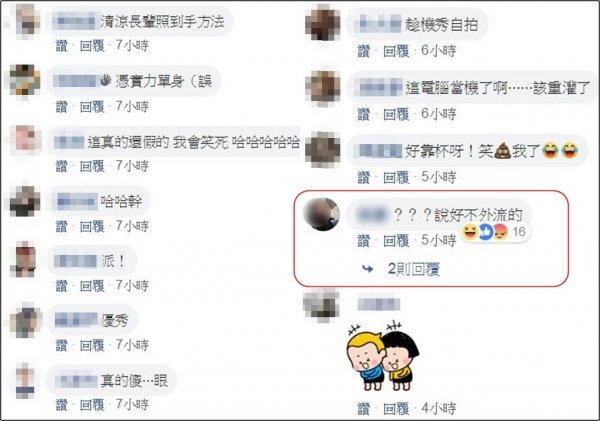Reply to the 哈哈幹 comment
The width and height of the screenshot is (600, 421).
click(92, 226)
